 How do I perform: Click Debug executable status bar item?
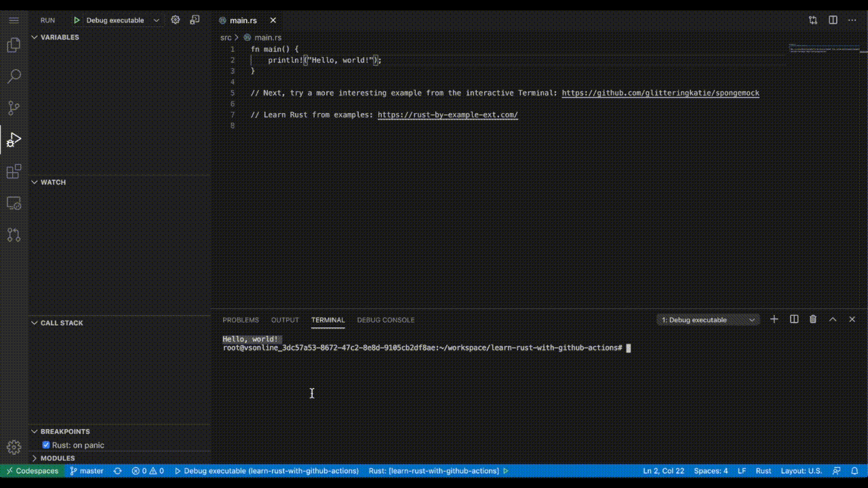pos(267,470)
